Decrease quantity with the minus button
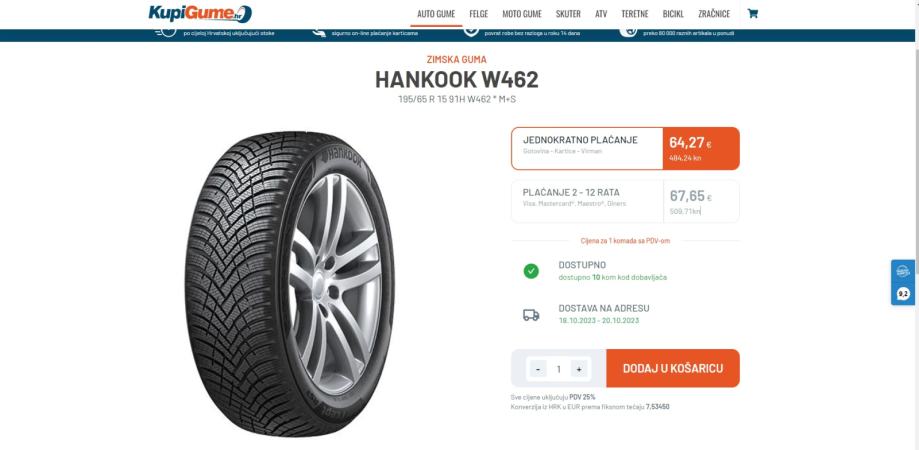 pyautogui.click(x=538, y=369)
